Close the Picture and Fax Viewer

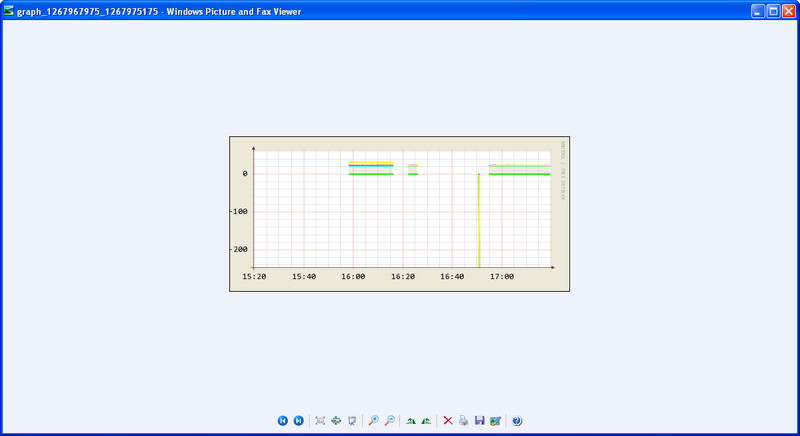coord(788,11)
